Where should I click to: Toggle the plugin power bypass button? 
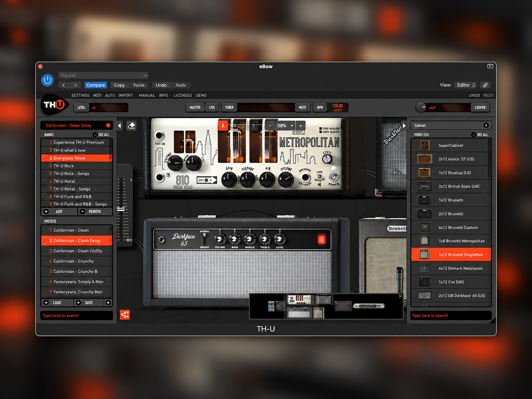(x=47, y=80)
